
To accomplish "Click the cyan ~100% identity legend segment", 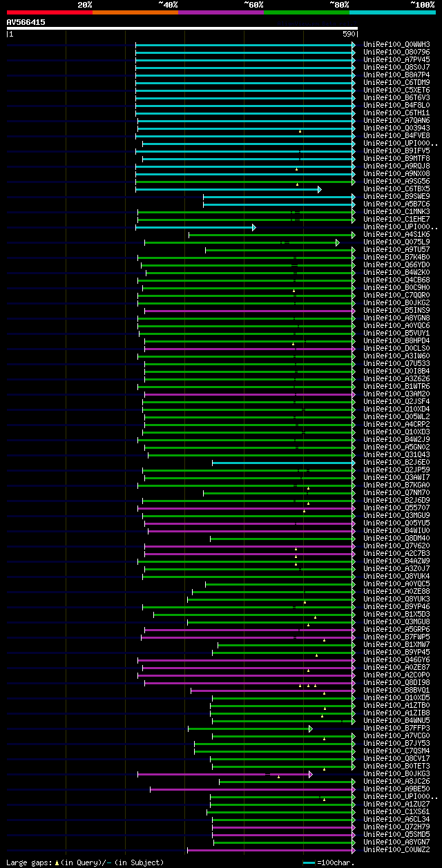I will (392, 12).
